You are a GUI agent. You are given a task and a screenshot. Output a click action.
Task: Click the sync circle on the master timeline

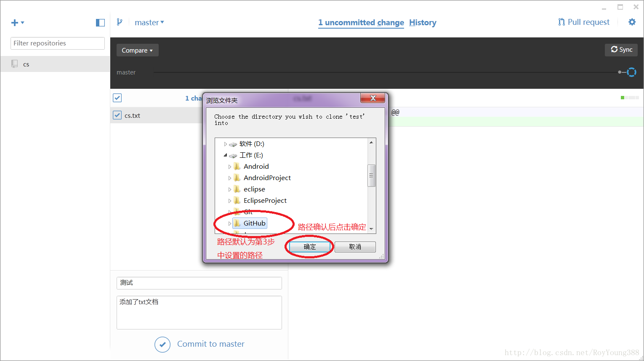(x=631, y=72)
